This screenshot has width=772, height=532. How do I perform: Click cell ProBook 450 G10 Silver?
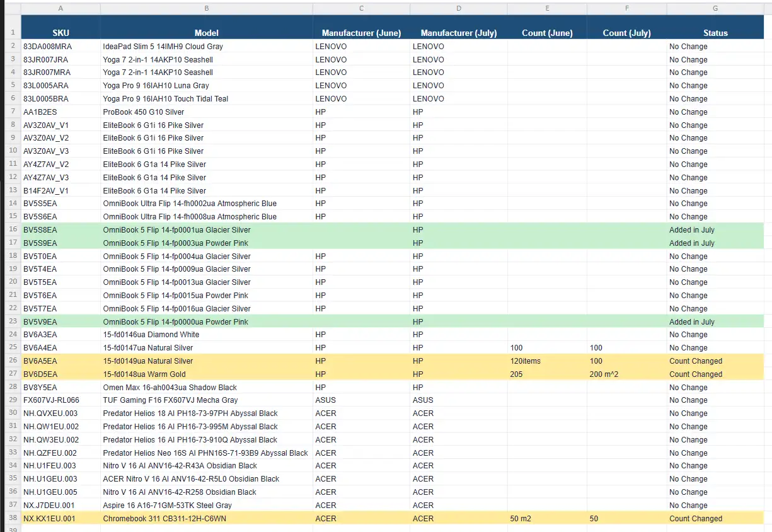pyautogui.click(x=206, y=112)
